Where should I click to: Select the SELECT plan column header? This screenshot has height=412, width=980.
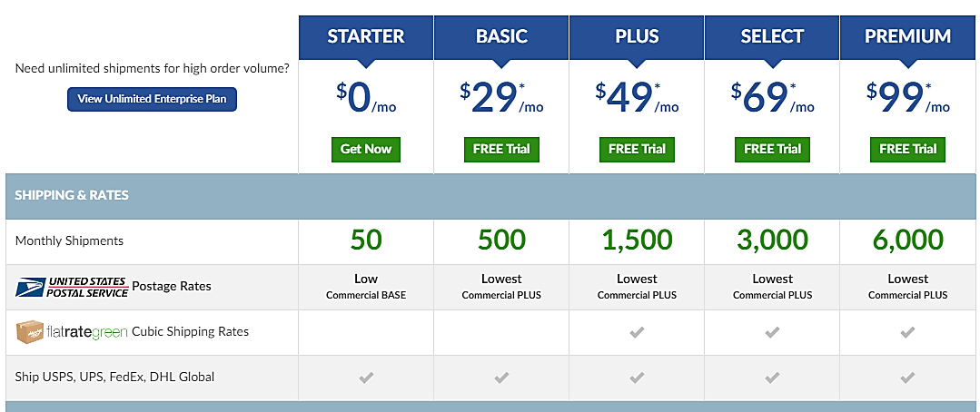[x=773, y=37]
